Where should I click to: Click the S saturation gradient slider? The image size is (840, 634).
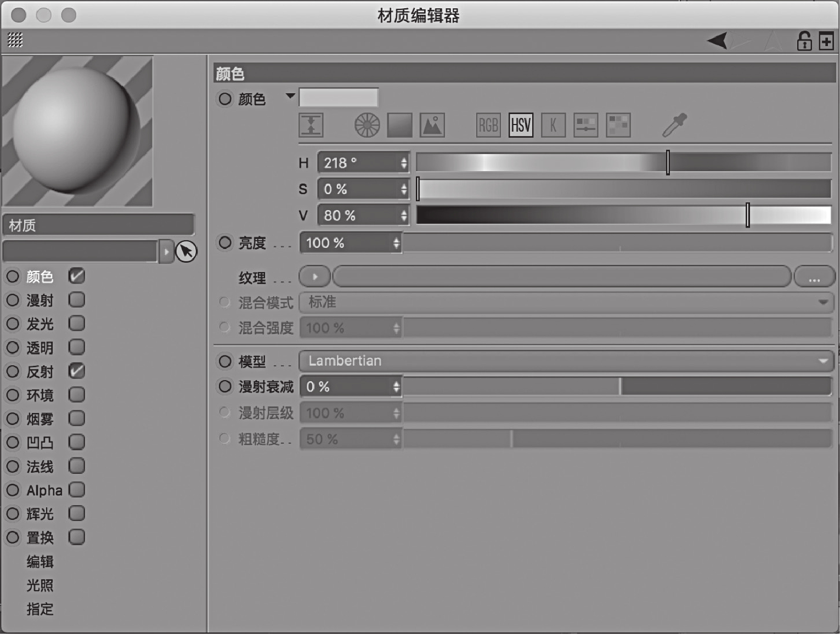tap(624, 189)
